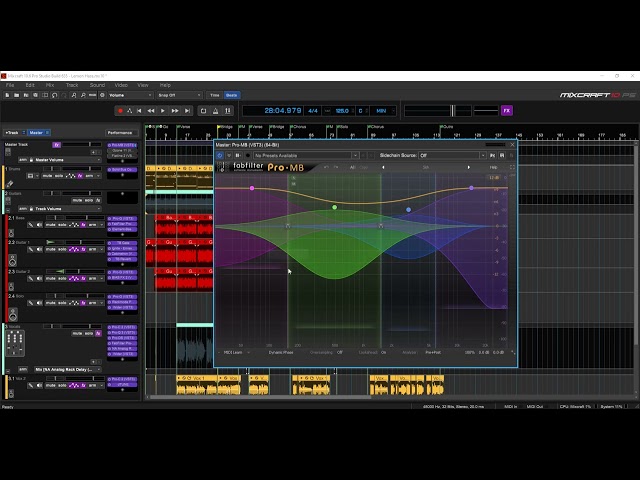Screen dimensions: 640x480
Task: Click MIDI Learn in Pro-MB bottom bar
Action: [x=233, y=352]
